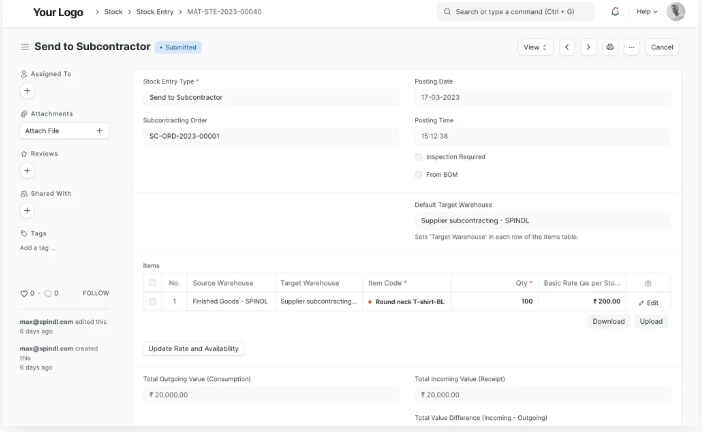Click the notification bell icon
Image resolution: width=702 pixels, height=432 pixels.
(x=614, y=12)
